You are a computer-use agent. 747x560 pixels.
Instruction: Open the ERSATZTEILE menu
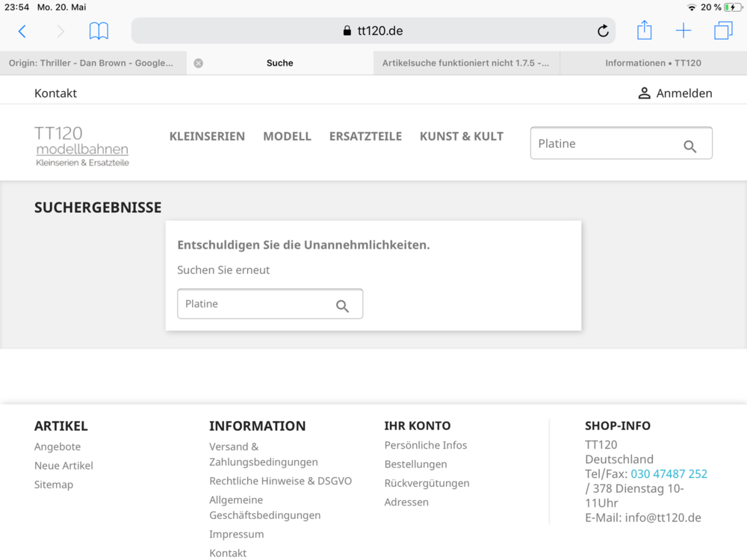(x=365, y=137)
